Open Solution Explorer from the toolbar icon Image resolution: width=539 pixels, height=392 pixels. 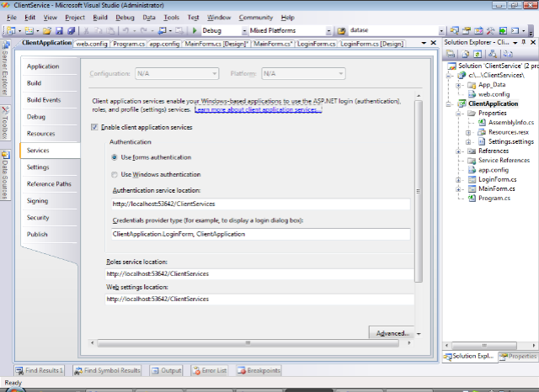click(454, 31)
